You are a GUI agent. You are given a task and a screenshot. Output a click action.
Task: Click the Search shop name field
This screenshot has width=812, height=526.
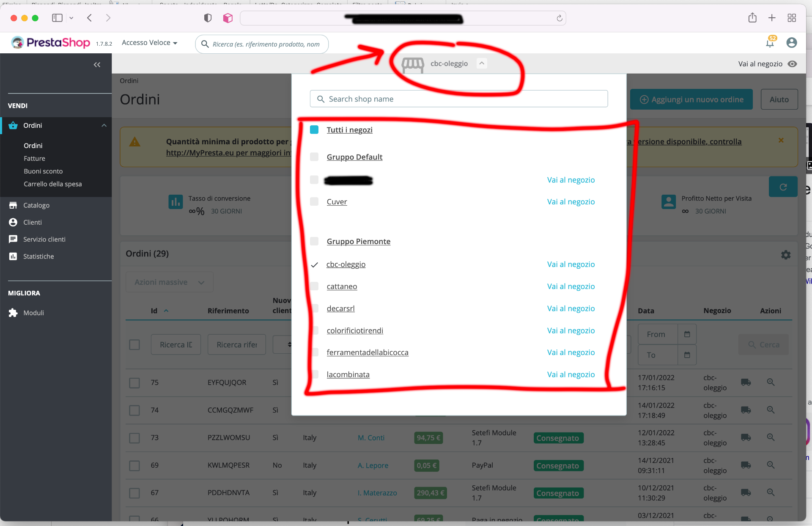click(x=459, y=99)
